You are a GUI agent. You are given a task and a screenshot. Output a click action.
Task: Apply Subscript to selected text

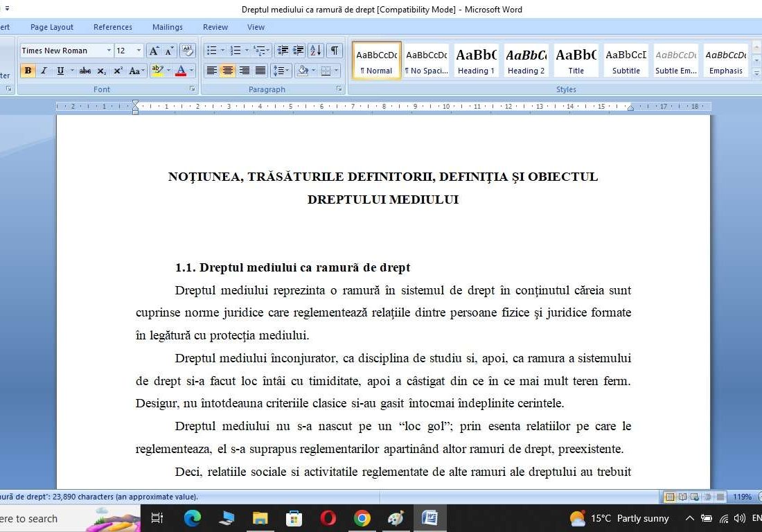pyautogui.click(x=101, y=70)
